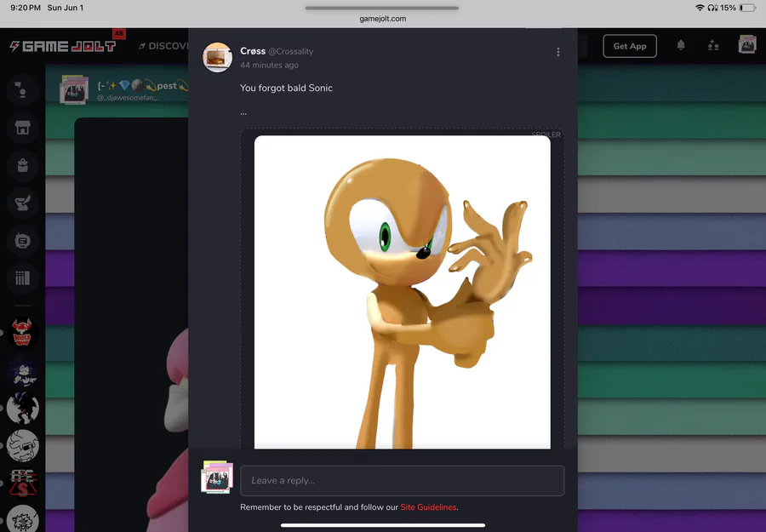This screenshot has height=532, width=766.
Task: Open the Site Guidelines link
Action: coord(428,507)
